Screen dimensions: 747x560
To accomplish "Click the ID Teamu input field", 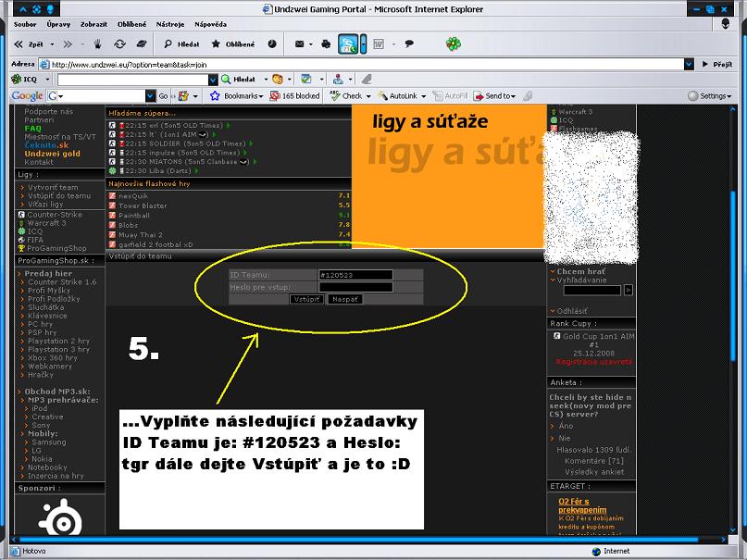I will click(x=355, y=275).
